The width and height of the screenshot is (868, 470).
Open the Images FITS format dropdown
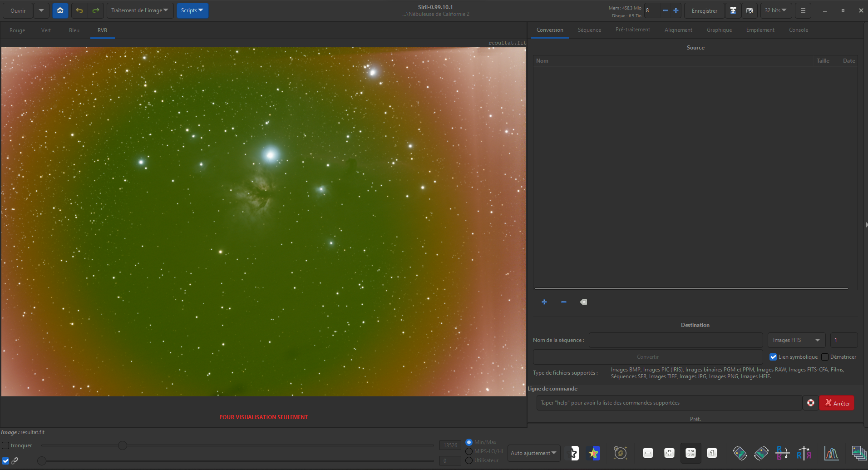click(x=796, y=340)
